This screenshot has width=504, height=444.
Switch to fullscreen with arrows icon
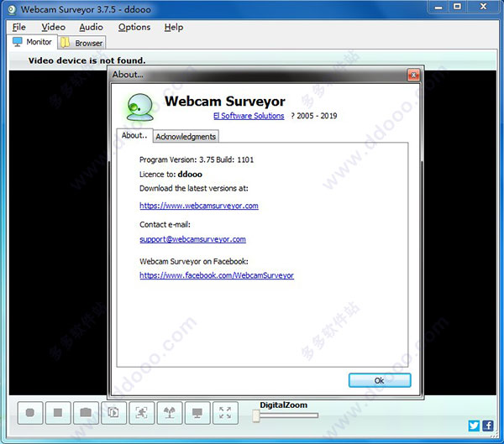click(225, 413)
